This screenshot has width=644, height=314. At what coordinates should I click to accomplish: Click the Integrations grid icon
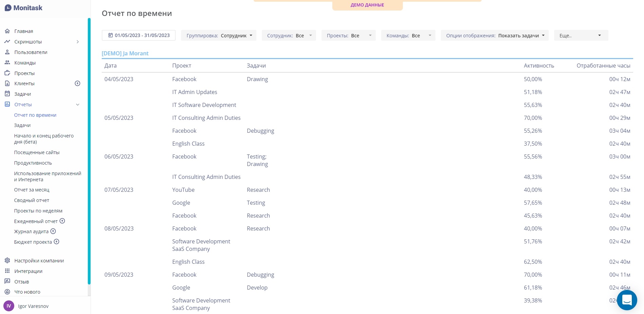7,271
